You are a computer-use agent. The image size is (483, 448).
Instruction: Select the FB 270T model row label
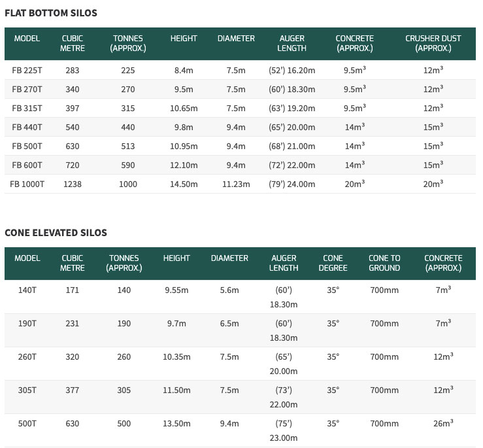(27, 89)
